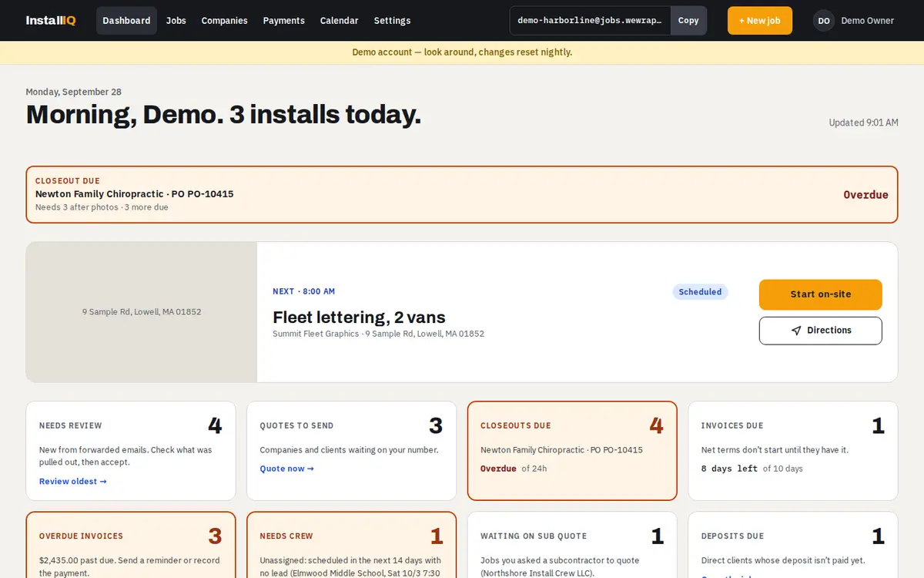Create a new job with + New job
Screen dimensions: 924x578
760,21
